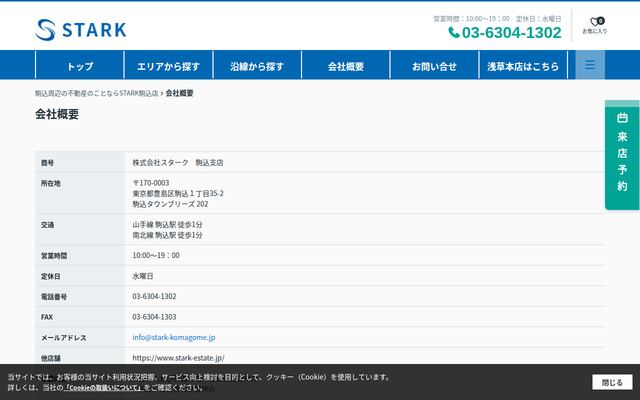This screenshot has height=400, width=640.
Task: Click the 来店予約 side button
Action: coord(622,155)
